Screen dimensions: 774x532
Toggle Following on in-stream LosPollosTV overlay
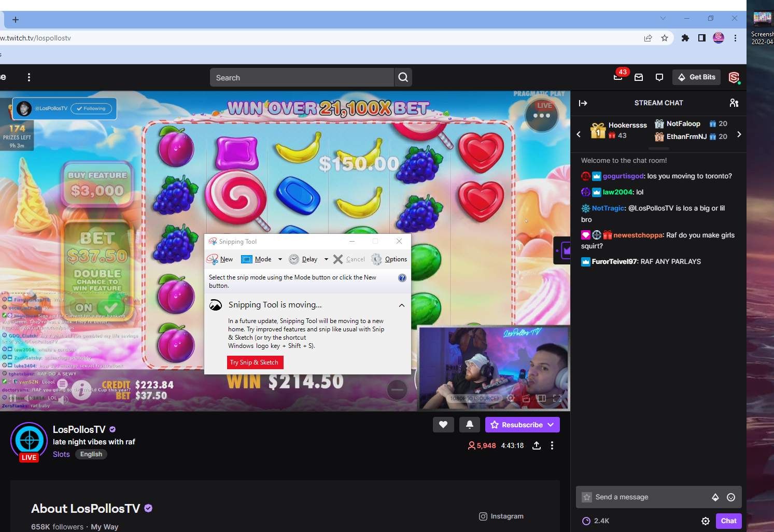(x=91, y=108)
